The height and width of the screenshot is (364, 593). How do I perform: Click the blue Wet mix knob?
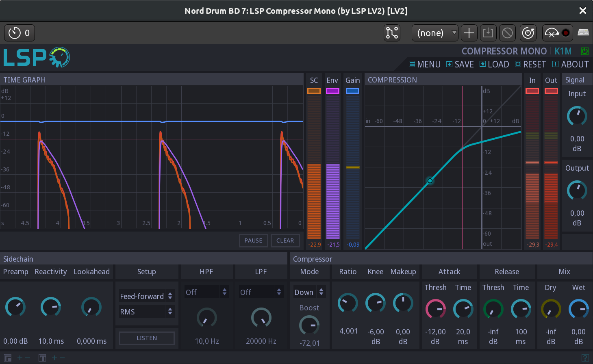point(578,309)
